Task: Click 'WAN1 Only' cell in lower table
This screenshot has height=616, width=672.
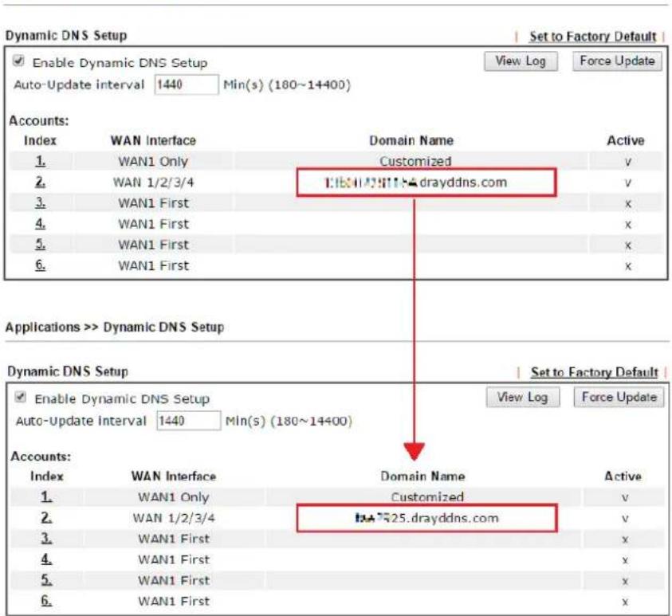Action: 174,497
